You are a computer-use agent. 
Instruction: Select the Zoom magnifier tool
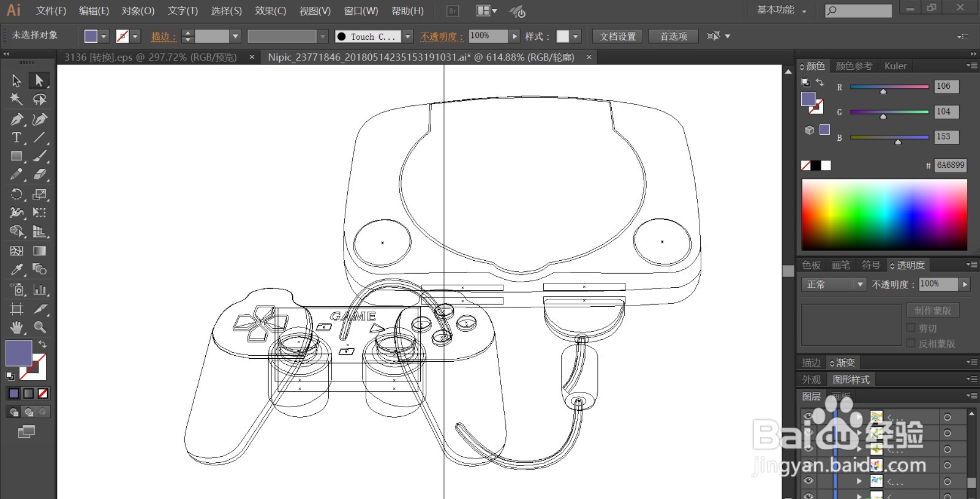(39, 327)
